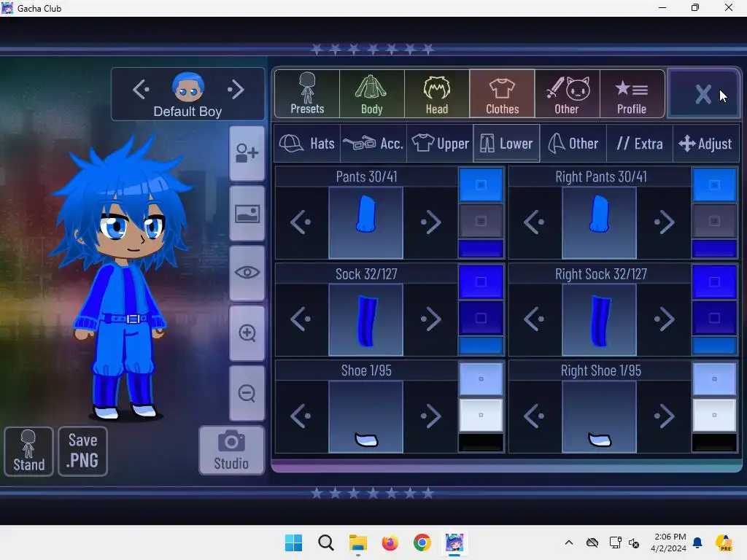Click the add character icon

247,153
